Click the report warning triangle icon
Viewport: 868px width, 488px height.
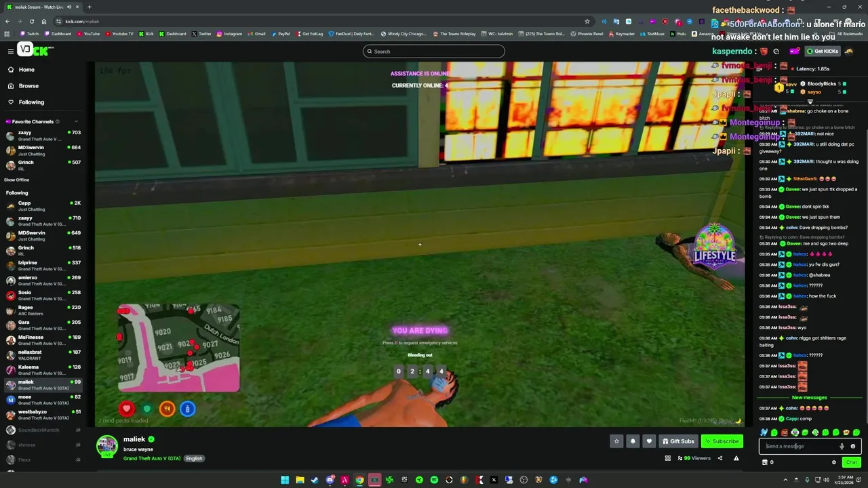point(735,458)
